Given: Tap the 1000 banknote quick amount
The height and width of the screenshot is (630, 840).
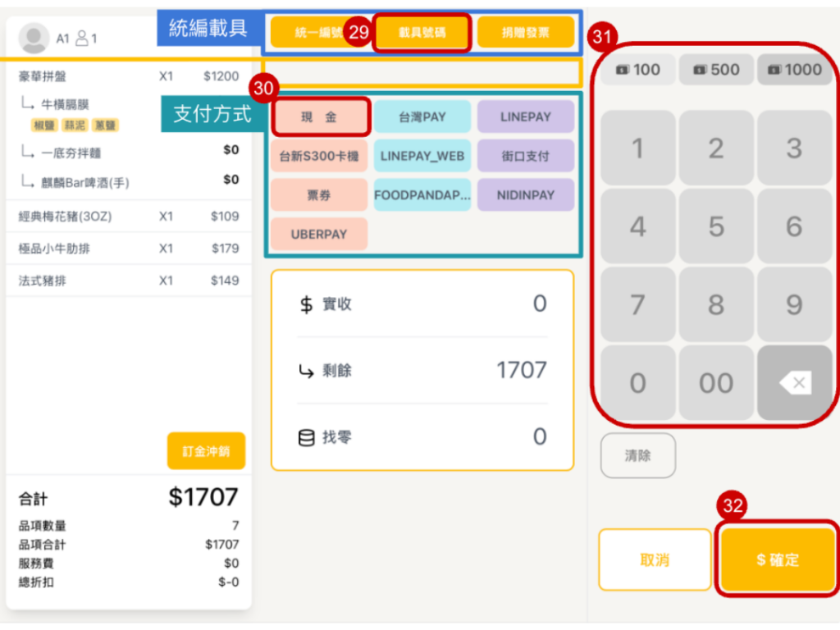Looking at the screenshot, I should pos(794,70).
